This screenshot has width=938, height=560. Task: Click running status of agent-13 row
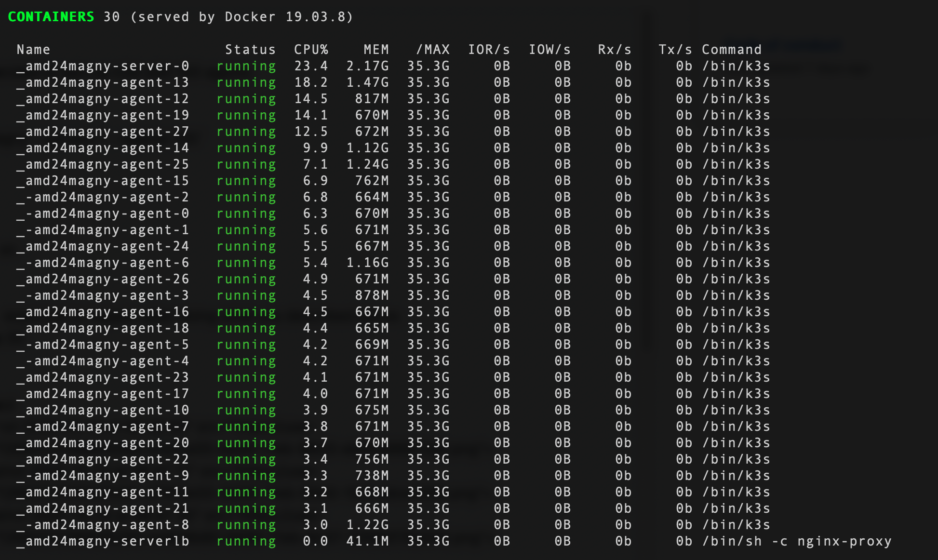246,83
